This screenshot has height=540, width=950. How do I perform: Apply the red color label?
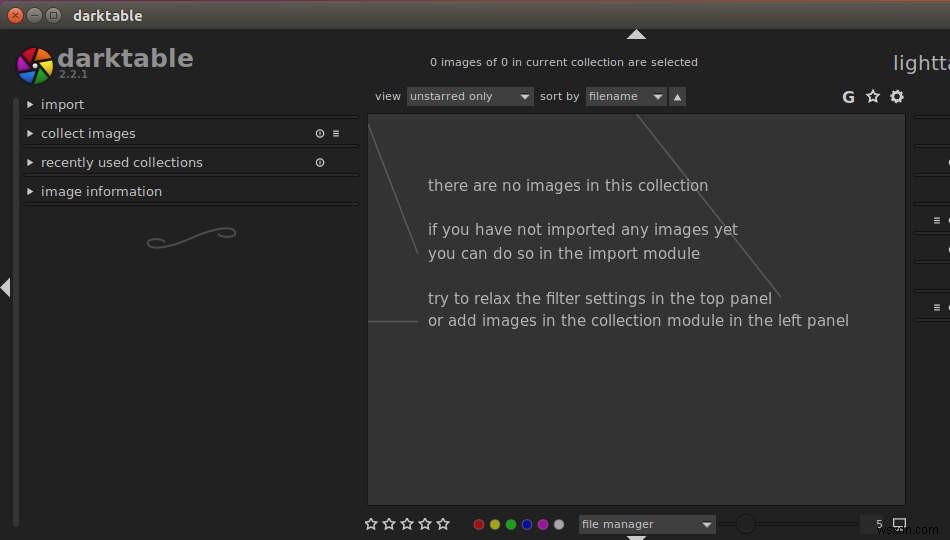(x=479, y=524)
